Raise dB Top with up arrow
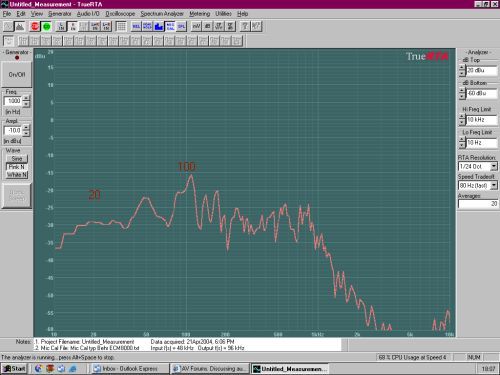Image resolution: width=500 pixels, height=375 pixels. pyautogui.click(x=462, y=67)
